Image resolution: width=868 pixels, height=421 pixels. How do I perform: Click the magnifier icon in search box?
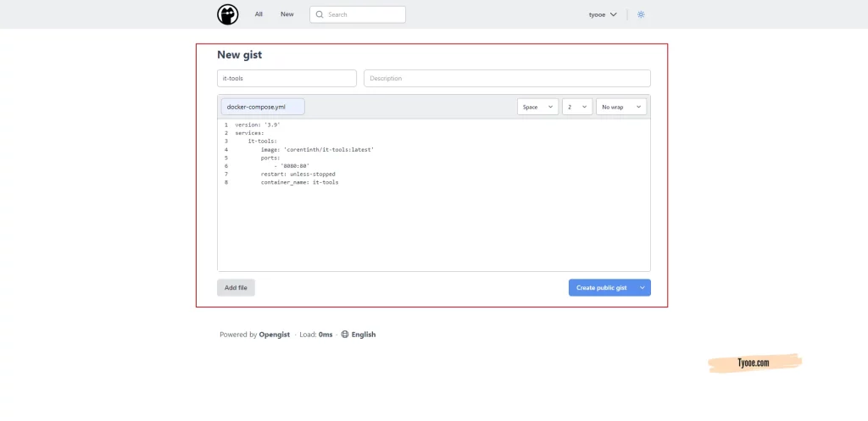pyautogui.click(x=320, y=14)
